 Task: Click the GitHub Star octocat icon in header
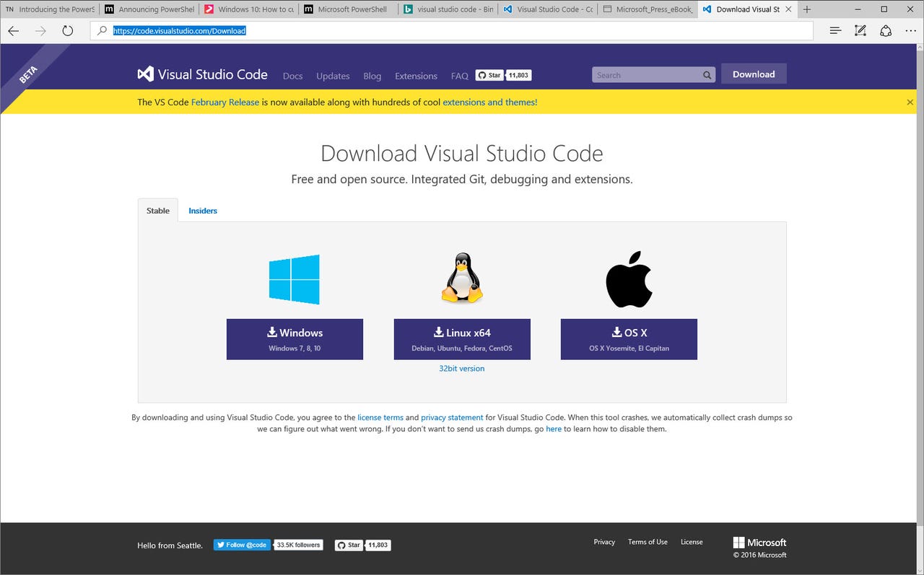tap(481, 75)
